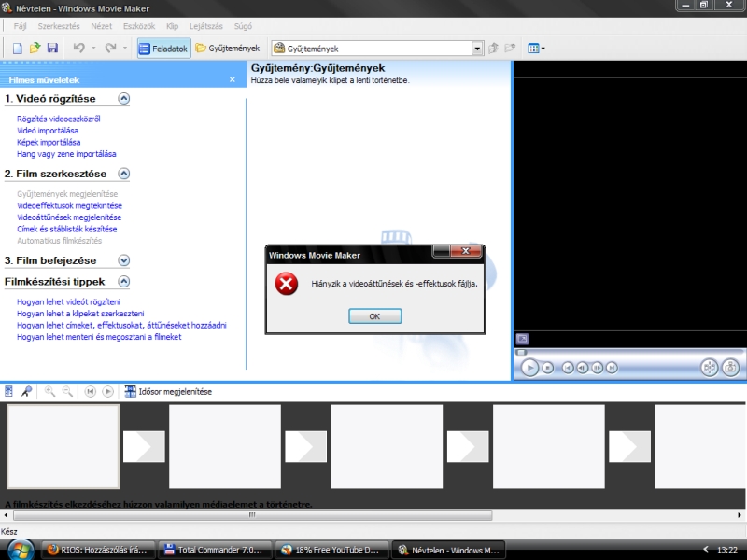Click the preview Forward button
This screenshot has width=747, height=560.
click(612, 368)
